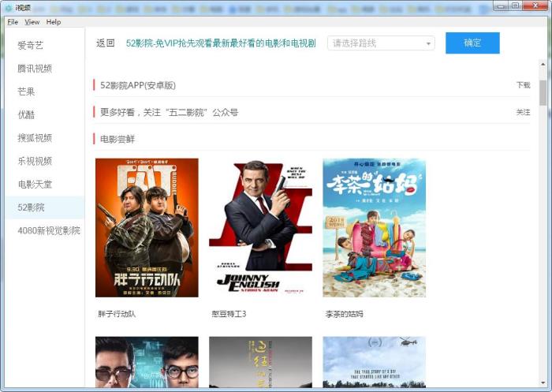Image resolution: width=552 pixels, height=392 pixels.
Task: Click the vertical scrollbar thumb
Action: tap(543, 92)
